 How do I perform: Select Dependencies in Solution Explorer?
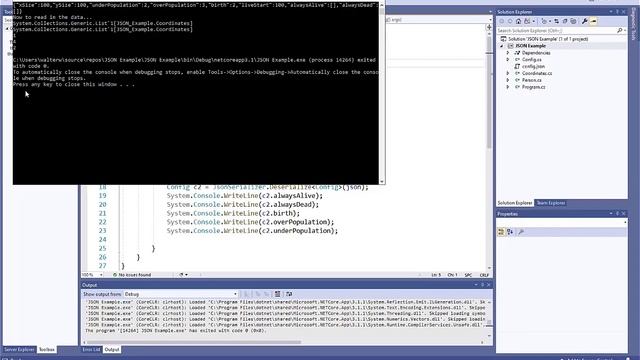click(536, 53)
